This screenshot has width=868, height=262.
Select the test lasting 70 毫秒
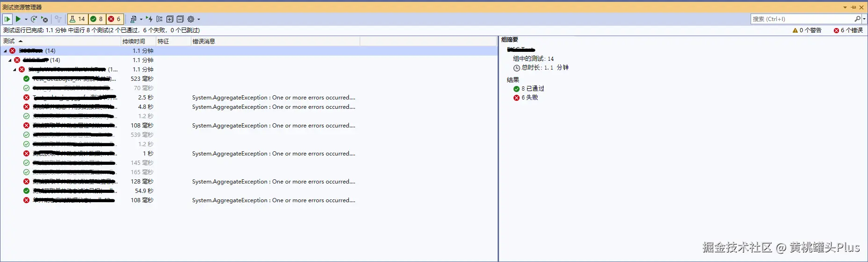coord(249,88)
